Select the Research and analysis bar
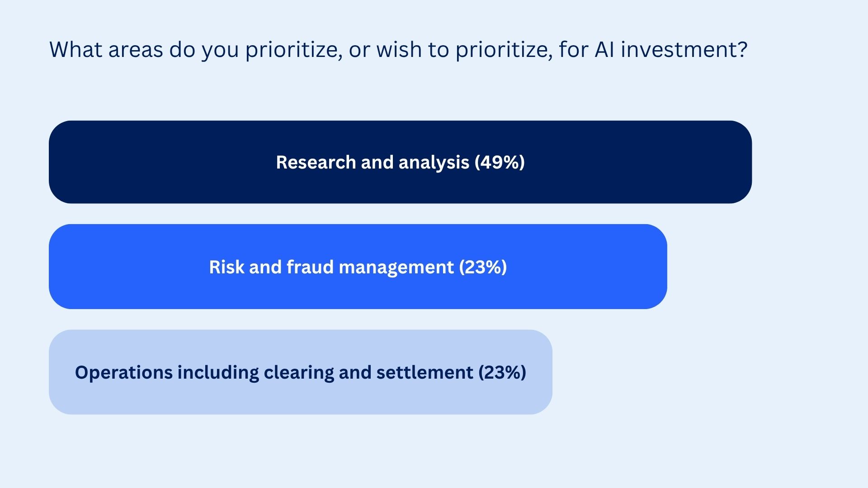The height and width of the screenshot is (488, 868). click(x=400, y=162)
